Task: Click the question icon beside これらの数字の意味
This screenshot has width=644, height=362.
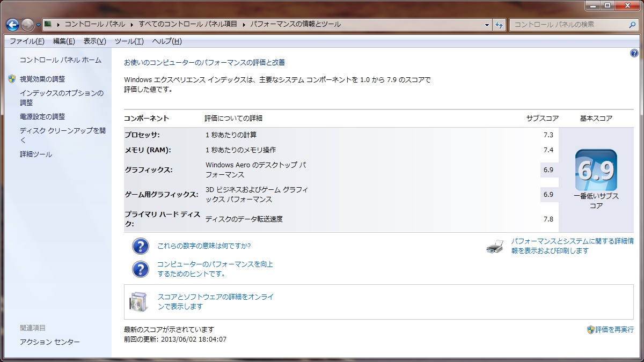Action: pyautogui.click(x=141, y=246)
